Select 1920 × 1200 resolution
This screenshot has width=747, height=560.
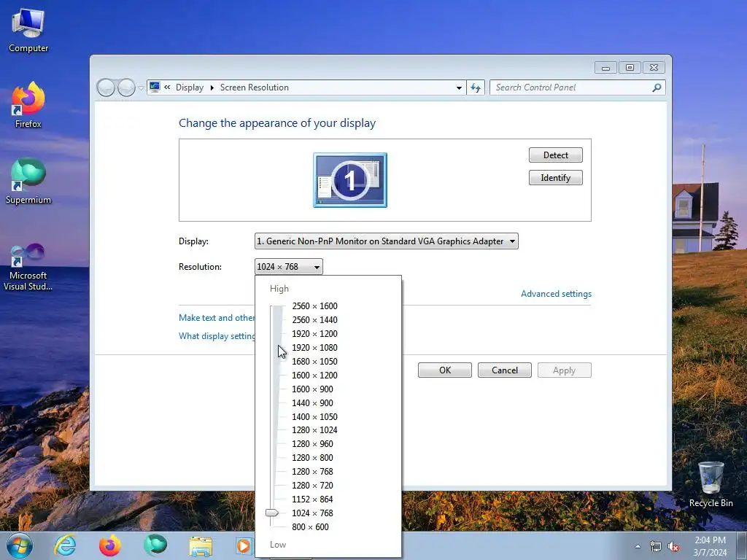[x=314, y=334]
